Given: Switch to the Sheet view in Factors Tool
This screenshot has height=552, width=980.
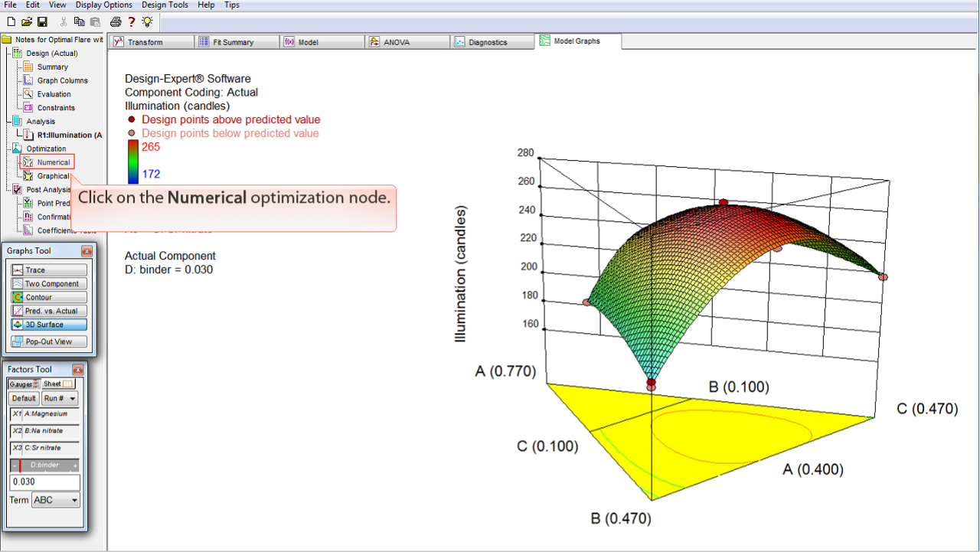Looking at the screenshot, I should [58, 384].
